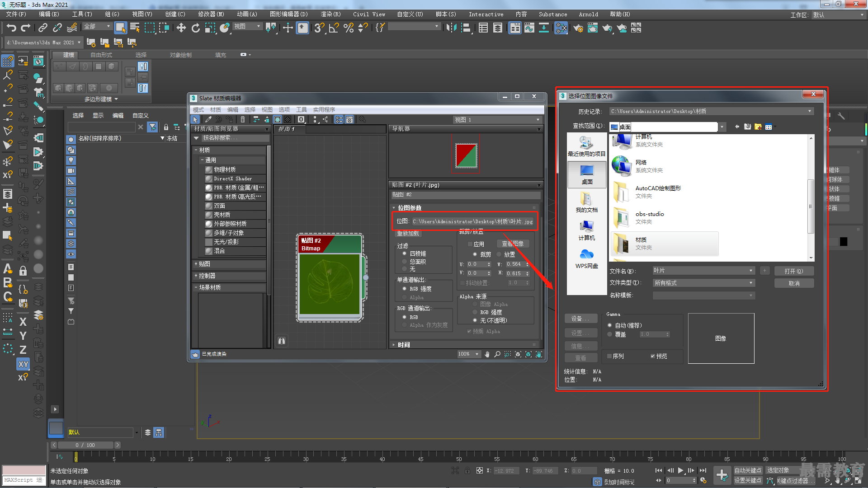
Task: Click the Slate zoom magnifier tool
Action: (497, 354)
